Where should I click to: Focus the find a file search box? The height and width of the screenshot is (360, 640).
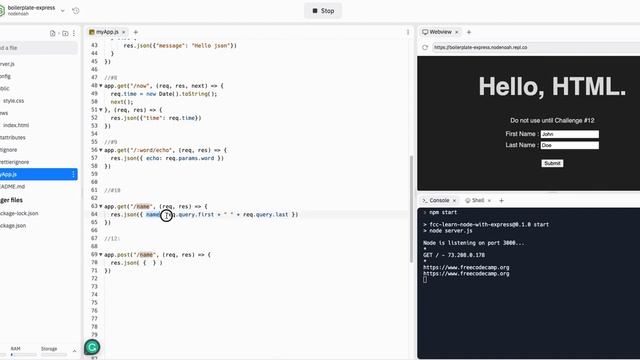click(x=38, y=48)
